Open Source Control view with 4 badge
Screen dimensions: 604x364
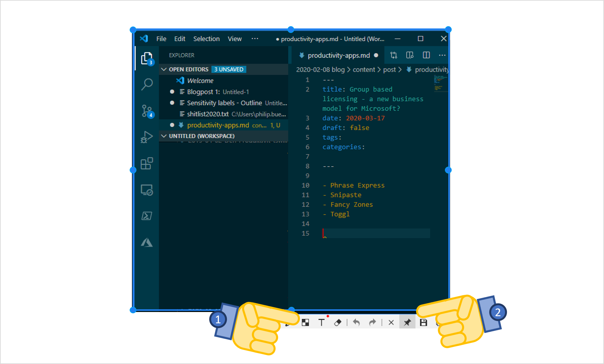pyautogui.click(x=147, y=111)
